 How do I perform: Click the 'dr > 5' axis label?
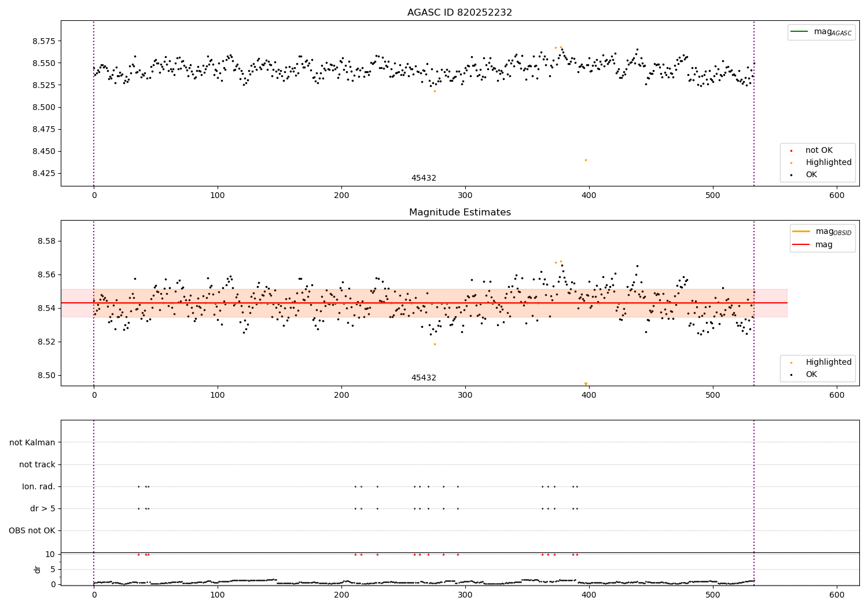click(43, 509)
